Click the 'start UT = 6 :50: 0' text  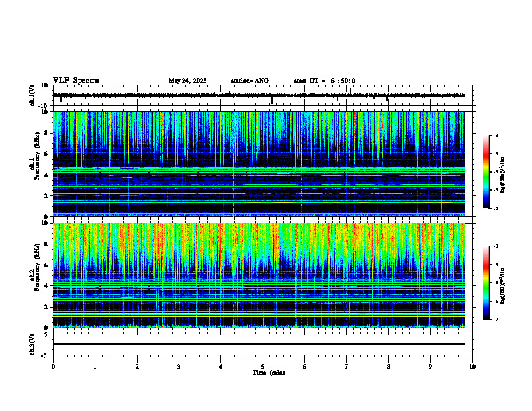[x=324, y=81]
